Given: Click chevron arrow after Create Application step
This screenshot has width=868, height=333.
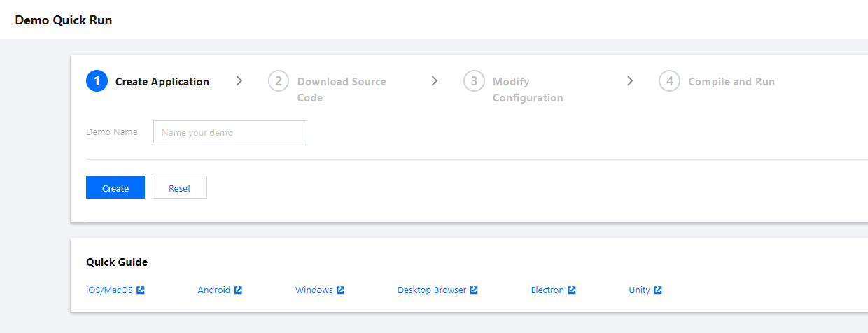Looking at the screenshot, I should [239, 81].
